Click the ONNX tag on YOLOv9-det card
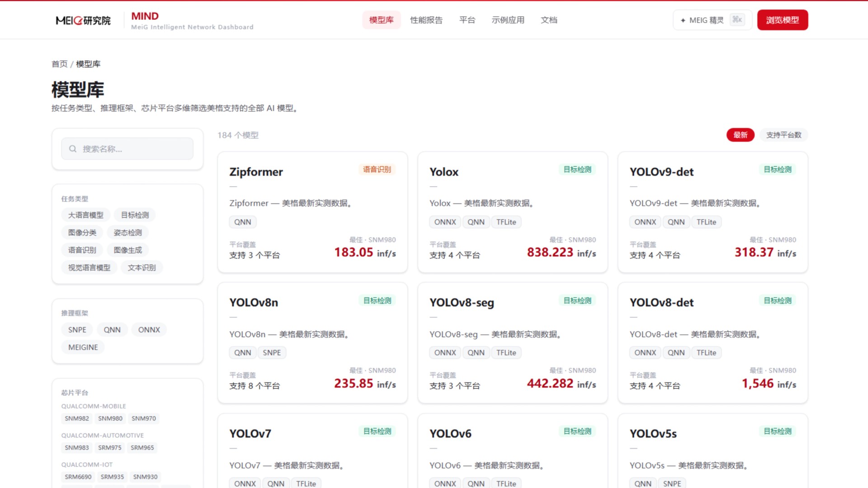This screenshot has width=868, height=488. click(645, 222)
